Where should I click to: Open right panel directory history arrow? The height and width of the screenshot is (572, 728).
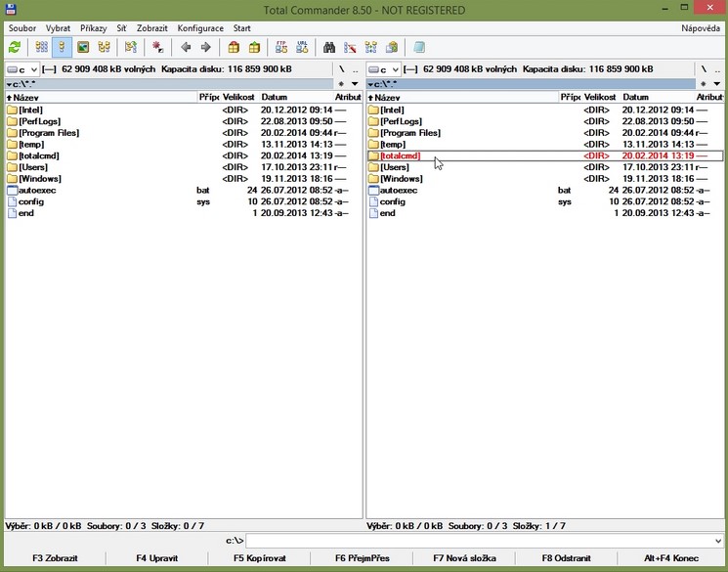717,84
